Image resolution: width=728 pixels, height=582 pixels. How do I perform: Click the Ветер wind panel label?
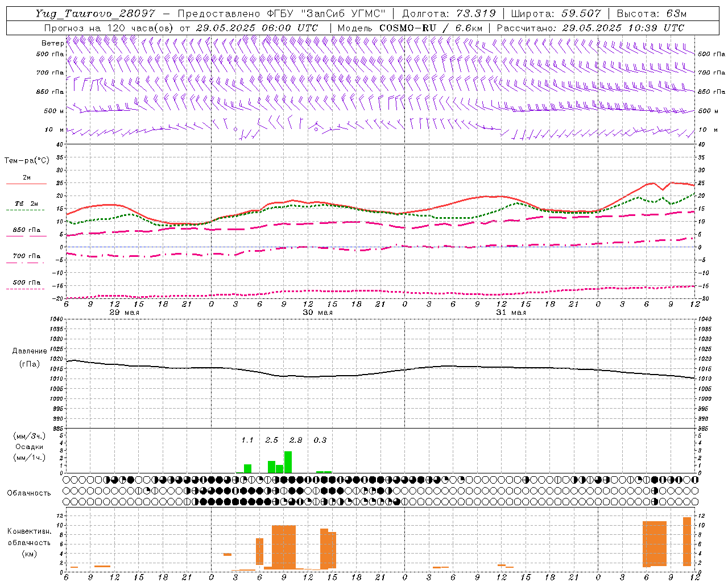point(52,43)
